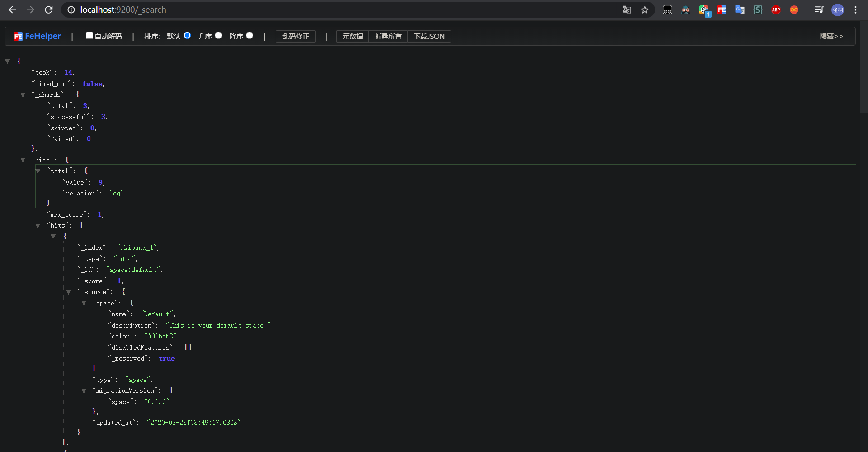868x452 pixels.
Task: Select the 降序 descending sort option
Action: (x=250, y=35)
